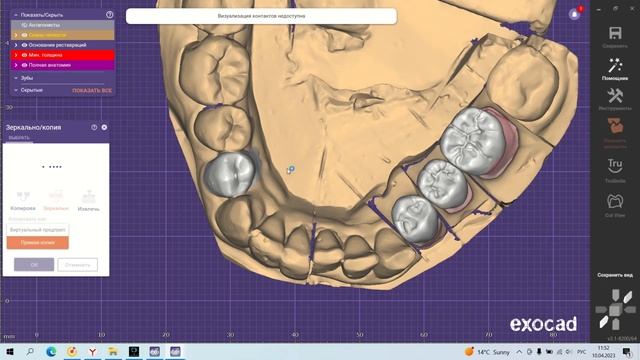This screenshot has height=360, width=640.
Task: Expand the Мин. толщина group
Action: click(x=16, y=55)
